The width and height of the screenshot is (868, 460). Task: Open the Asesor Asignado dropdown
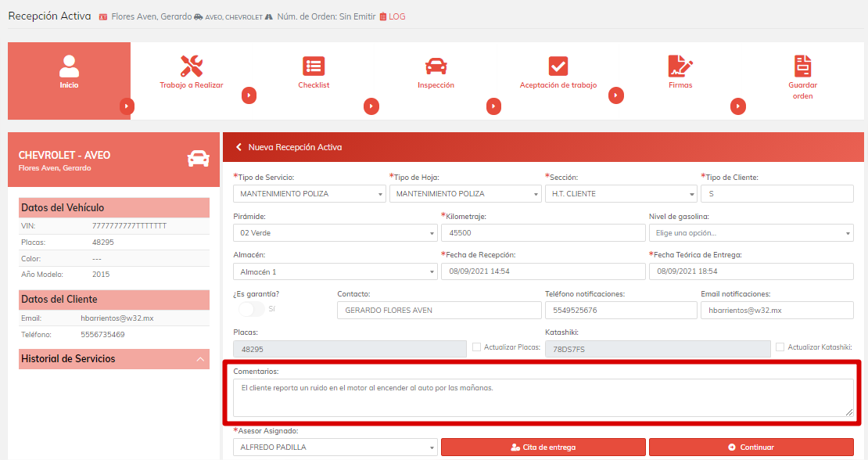335,447
